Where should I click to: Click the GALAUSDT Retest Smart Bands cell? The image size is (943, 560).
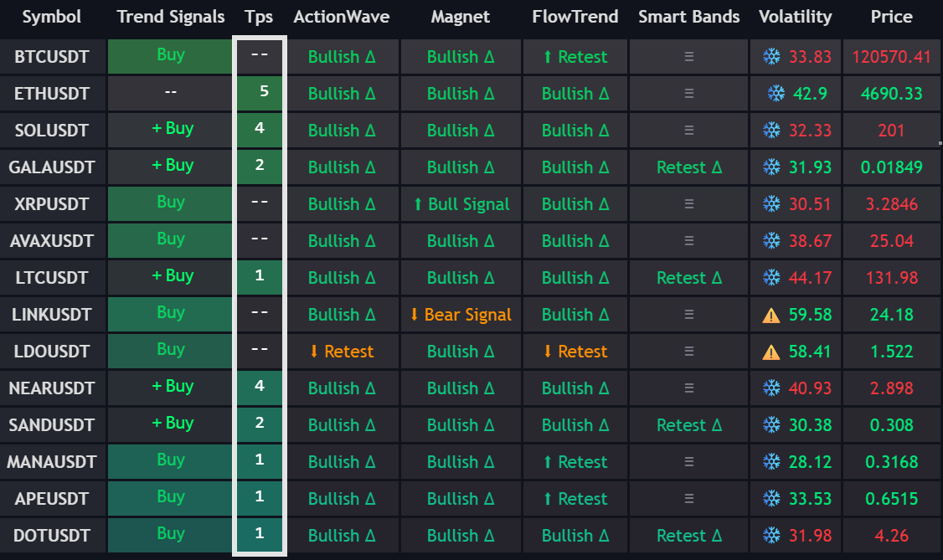coord(689,167)
